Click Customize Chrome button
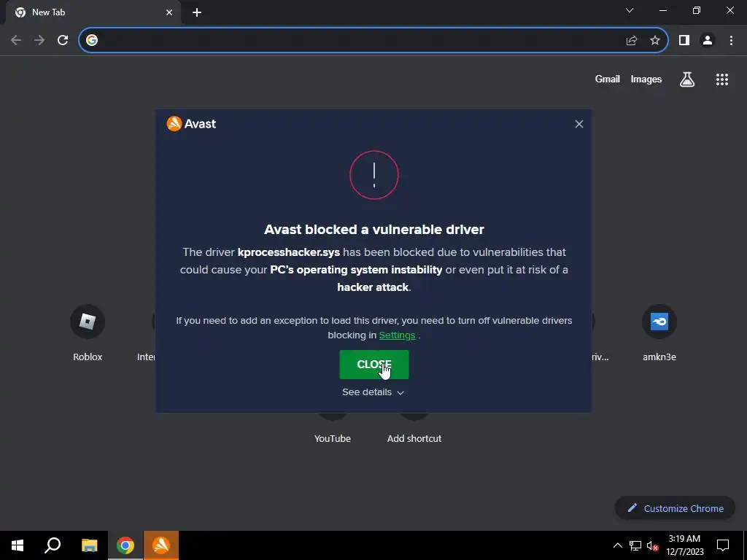Image resolution: width=747 pixels, height=560 pixels. [x=675, y=508]
